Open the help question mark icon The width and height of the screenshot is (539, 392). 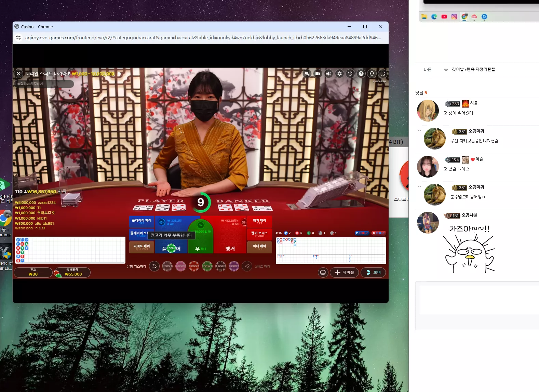click(x=361, y=73)
